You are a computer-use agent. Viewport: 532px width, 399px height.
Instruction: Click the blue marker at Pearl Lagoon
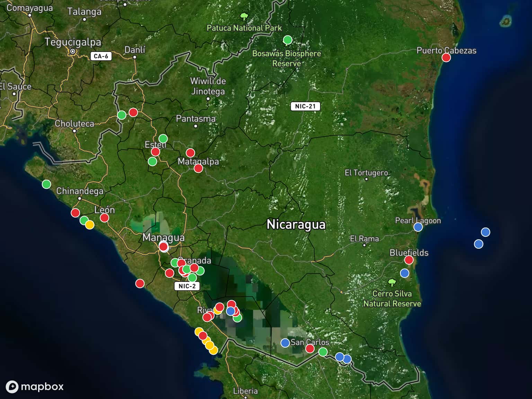tap(418, 227)
